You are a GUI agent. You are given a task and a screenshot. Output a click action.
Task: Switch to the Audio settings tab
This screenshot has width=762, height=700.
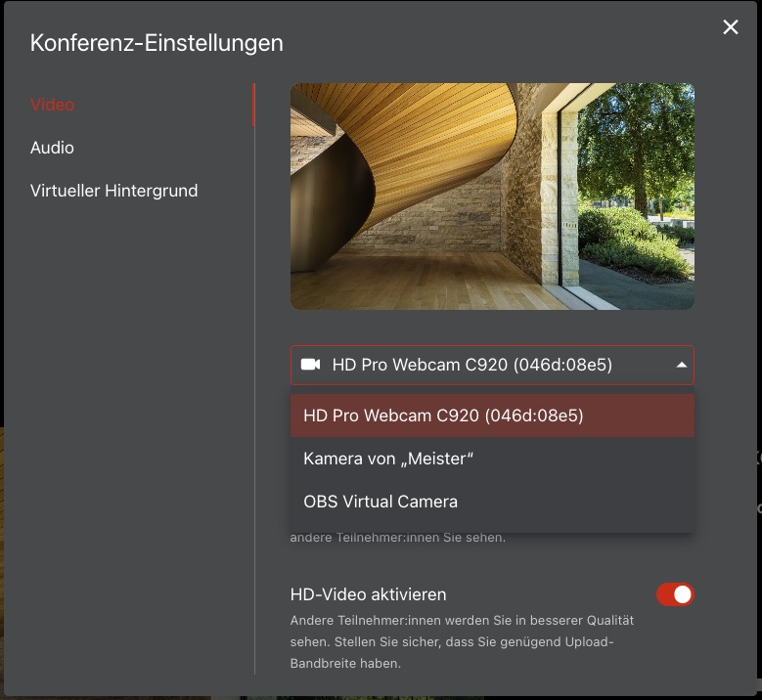tap(53, 148)
